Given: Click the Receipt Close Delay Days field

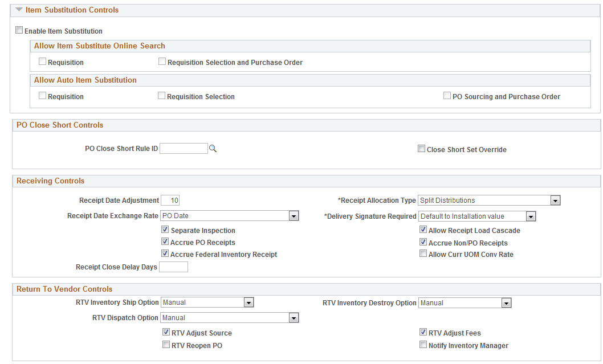Looking at the screenshot, I should [x=173, y=267].
